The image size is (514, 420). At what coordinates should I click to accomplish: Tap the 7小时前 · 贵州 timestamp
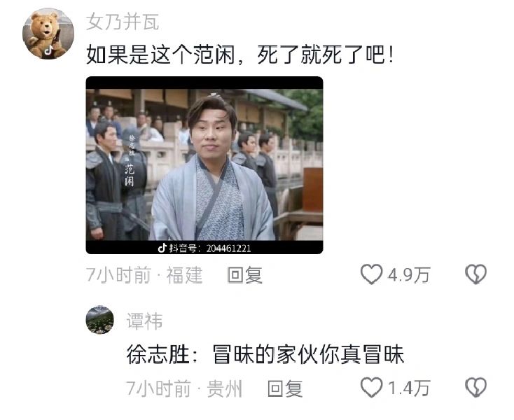(184, 388)
